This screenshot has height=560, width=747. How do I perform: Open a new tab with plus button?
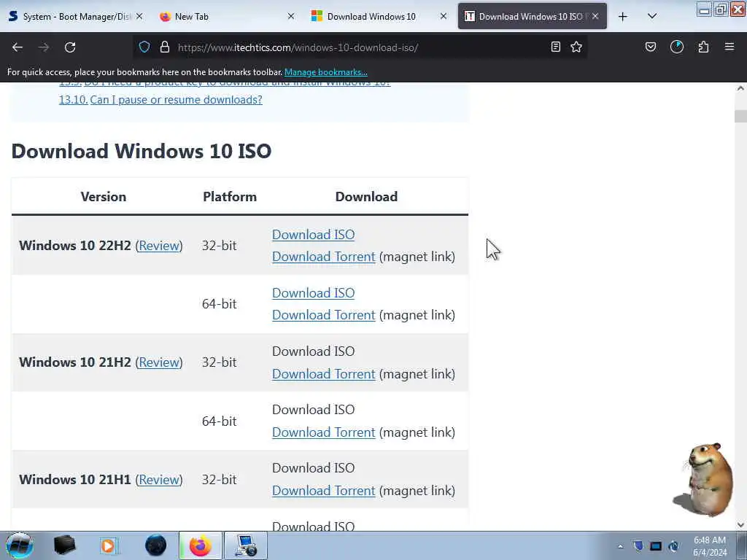[x=623, y=17]
